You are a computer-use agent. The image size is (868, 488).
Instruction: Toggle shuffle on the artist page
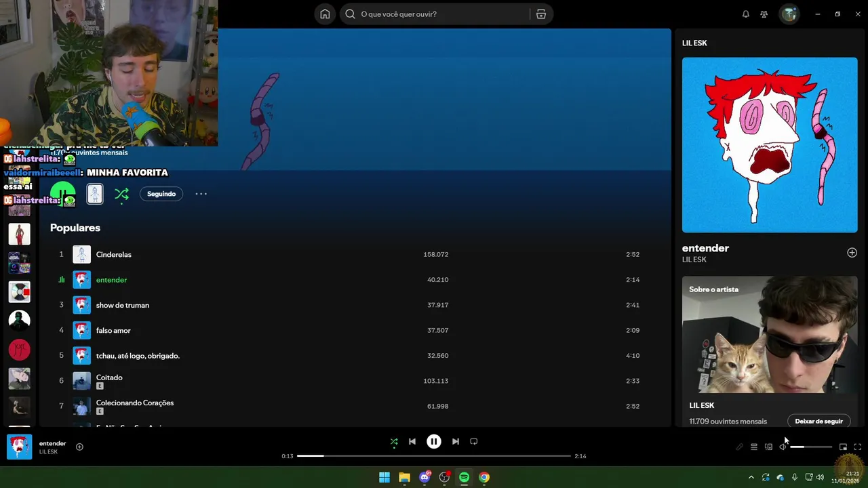121,195
